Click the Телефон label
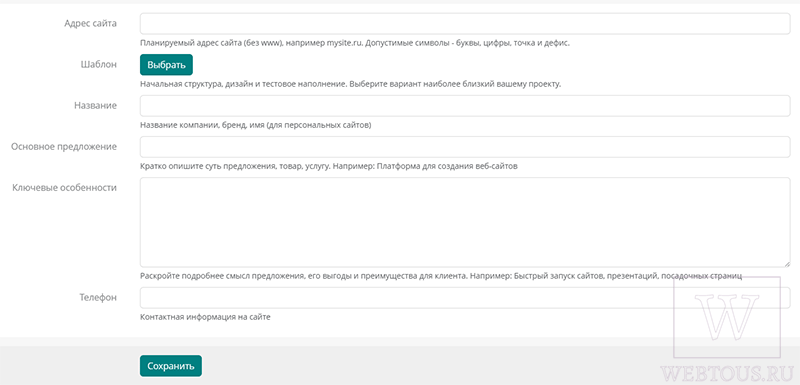This screenshot has width=800, height=385. point(98,298)
